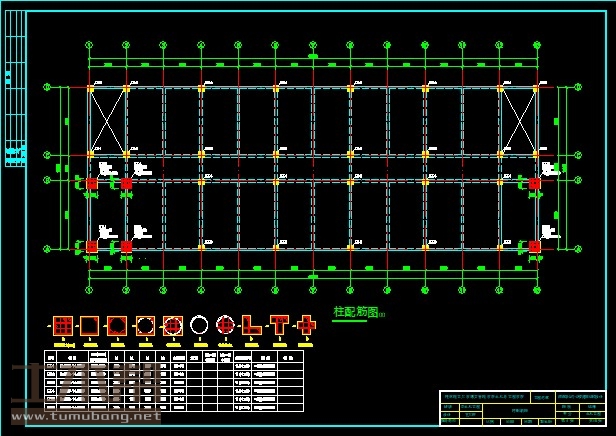Click the red-filled circle section before L-shape

(225, 325)
